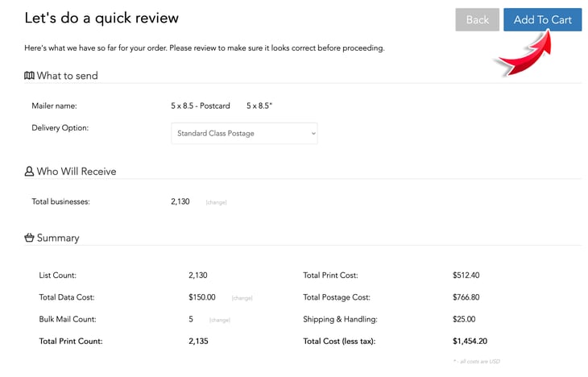Click change link next to Total businesses
The image size is (588, 377).
pyautogui.click(x=216, y=203)
